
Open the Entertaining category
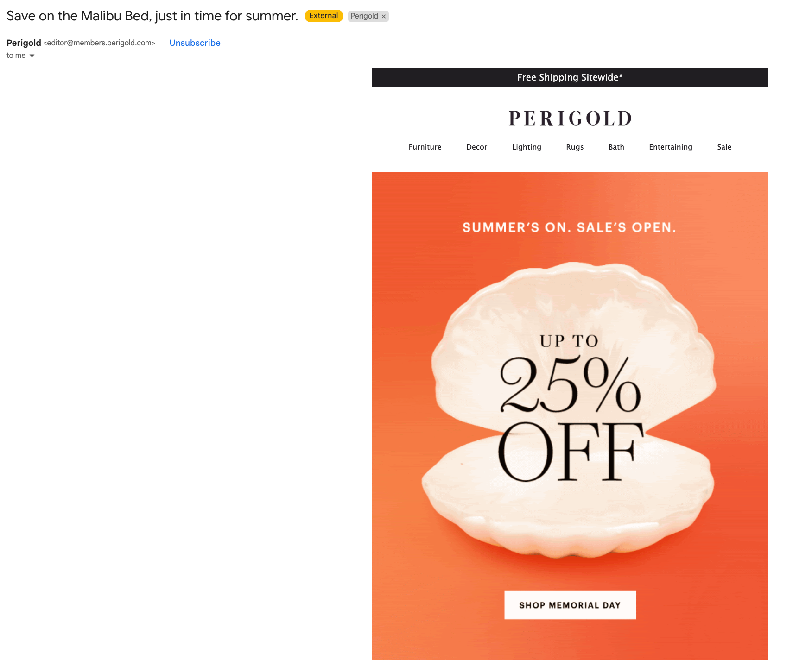[670, 147]
